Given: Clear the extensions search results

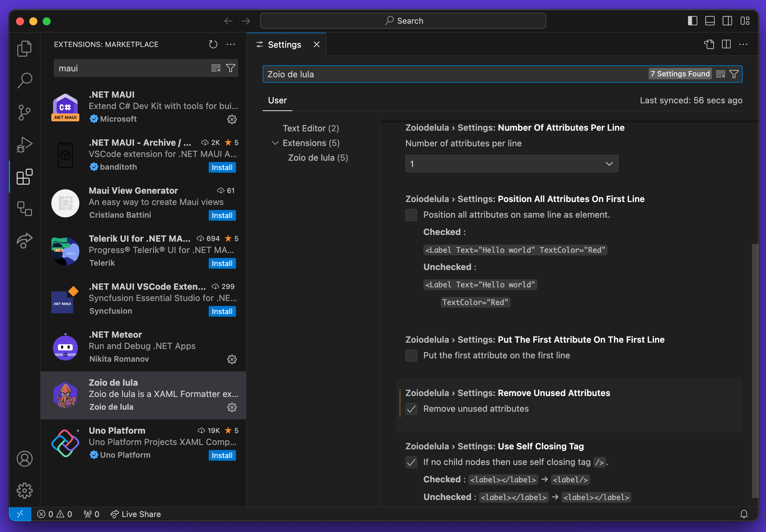Looking at the screenshot, I should tap(216, 68).
